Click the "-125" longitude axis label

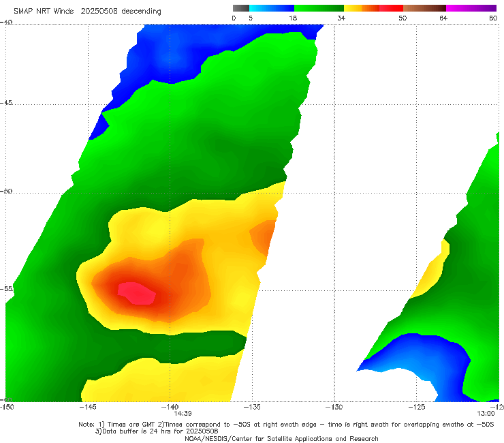[x=417, y=407]
